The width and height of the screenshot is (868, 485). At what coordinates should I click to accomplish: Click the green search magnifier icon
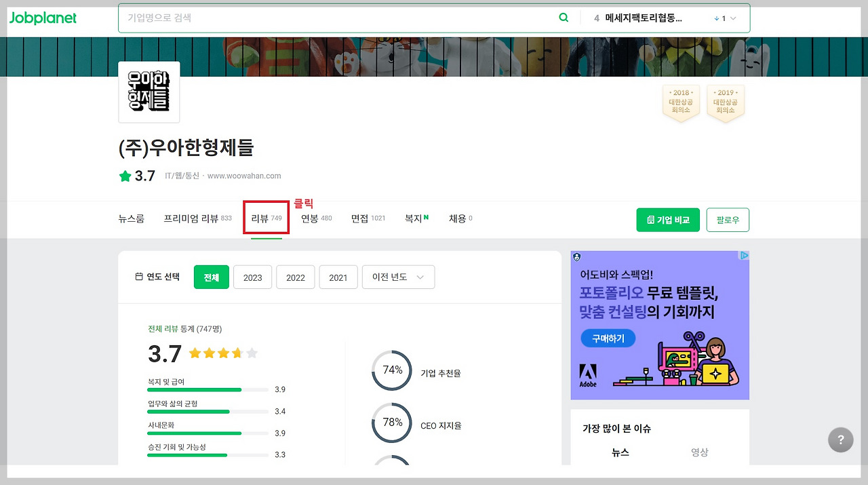[564, 18]
